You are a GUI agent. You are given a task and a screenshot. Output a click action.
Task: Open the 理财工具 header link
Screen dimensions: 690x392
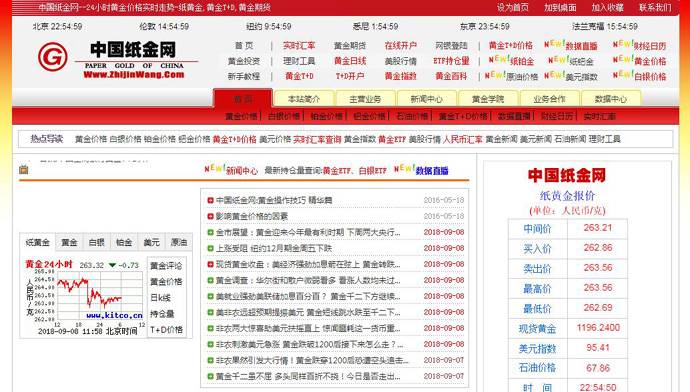coord(299,61)
